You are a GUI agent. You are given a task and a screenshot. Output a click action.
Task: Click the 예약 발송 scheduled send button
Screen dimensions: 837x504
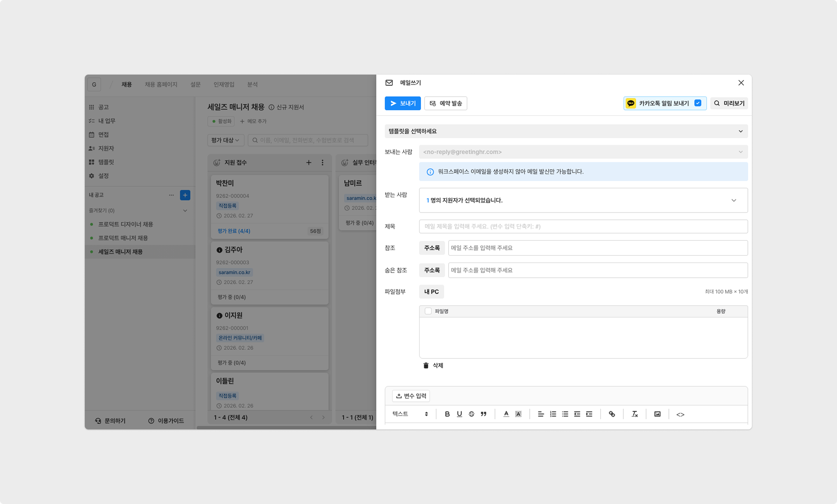pyautogui.click(x=446, y=103)
